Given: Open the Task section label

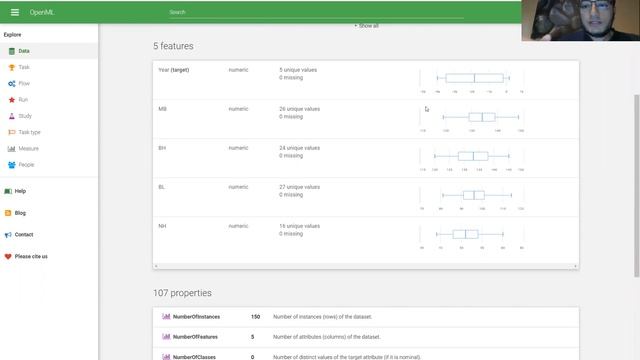Looking at the screenshot, I should [x=24, y=67].
